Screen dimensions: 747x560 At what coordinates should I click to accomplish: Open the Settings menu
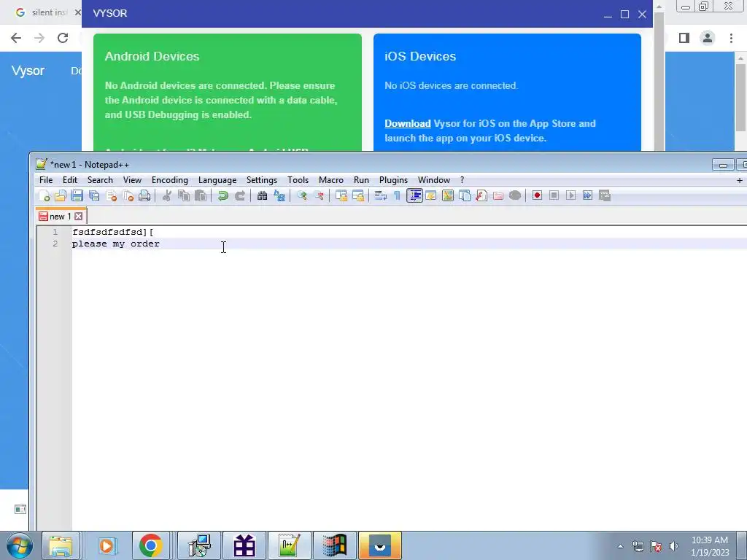[262, 180]
